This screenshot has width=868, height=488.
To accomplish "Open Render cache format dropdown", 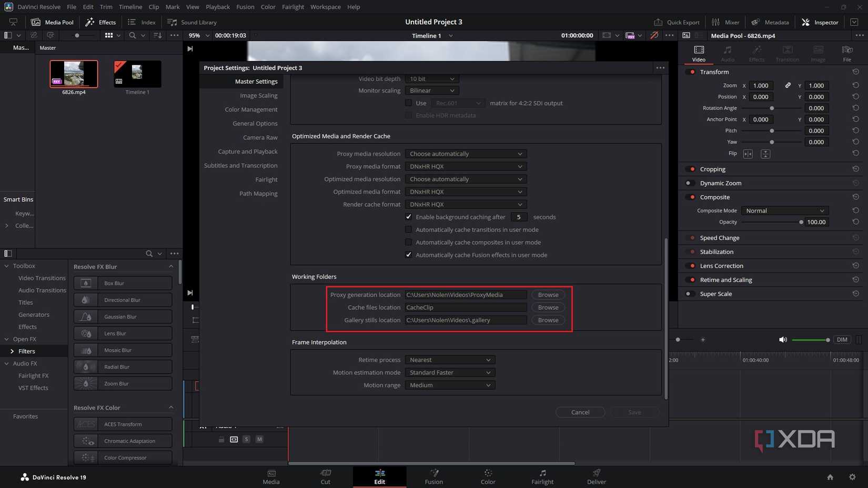I will (466, 205).
